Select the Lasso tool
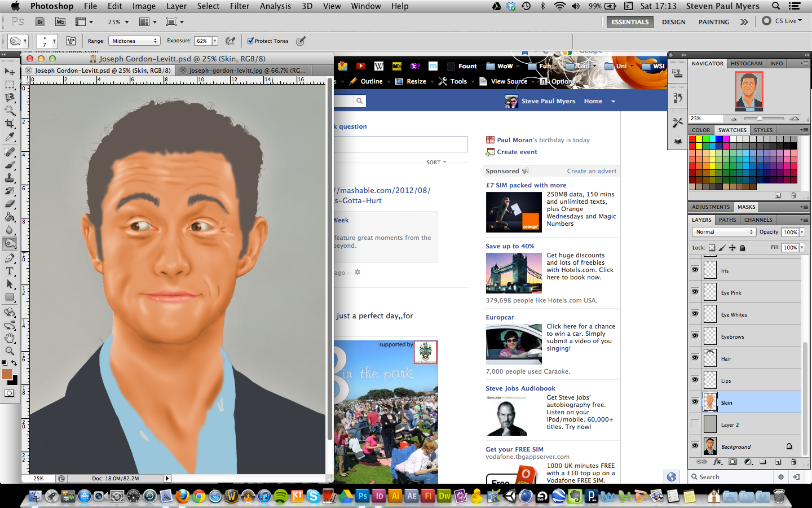This screenshot has width=812, height=508. [10, 97]
